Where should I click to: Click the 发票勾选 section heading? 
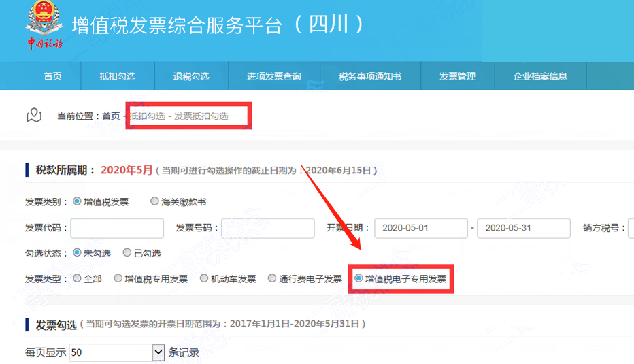pyautogui.click(x=56, y=325)
